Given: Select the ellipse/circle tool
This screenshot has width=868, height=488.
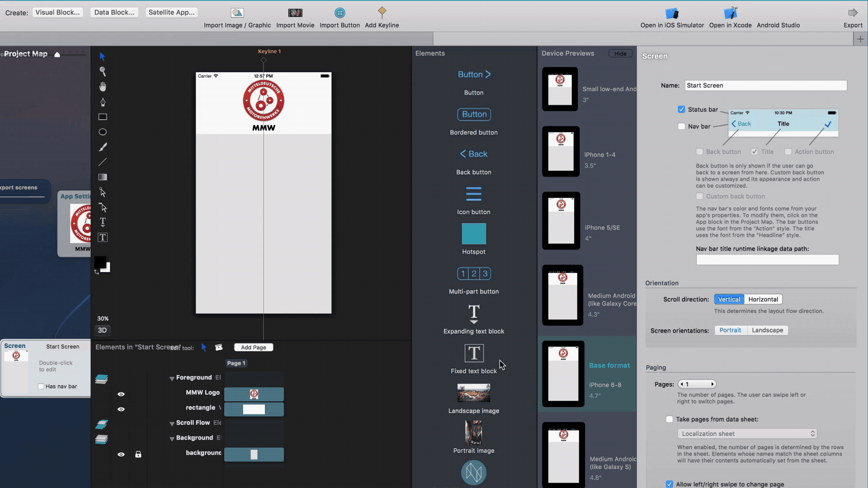Looking at the screenshot, I should pyautogui.click(x=103, y=131).
